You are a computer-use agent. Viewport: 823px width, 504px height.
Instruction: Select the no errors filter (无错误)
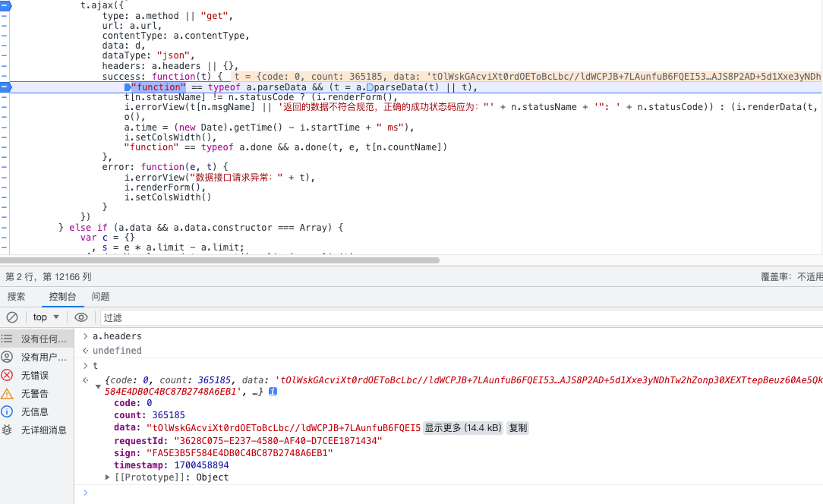click(x=35, y=375)
